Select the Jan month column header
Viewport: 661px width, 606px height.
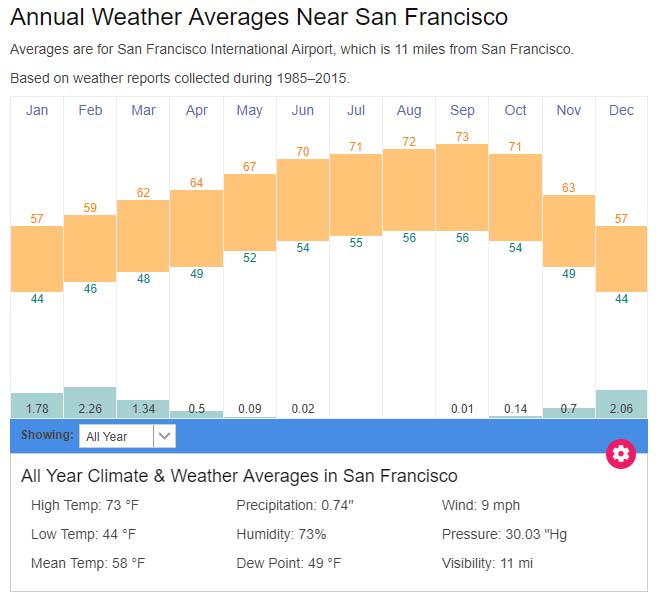(x=37, y=110)
